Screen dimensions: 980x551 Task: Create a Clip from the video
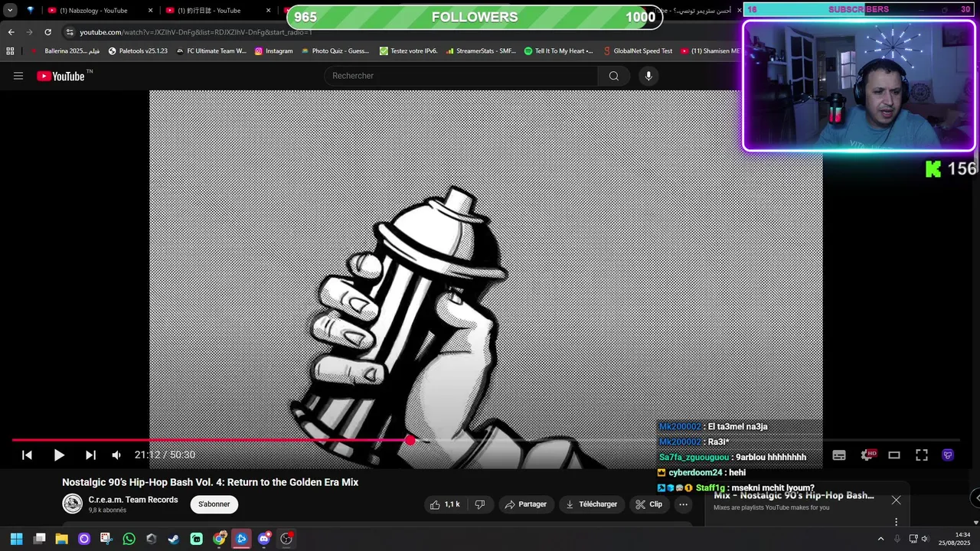pos(648,504)
